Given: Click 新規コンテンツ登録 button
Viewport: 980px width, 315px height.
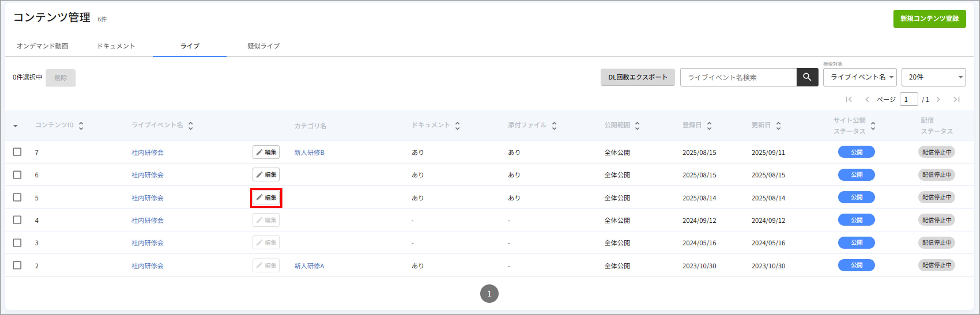Looking at the screenshot, I should click(929, 19).
